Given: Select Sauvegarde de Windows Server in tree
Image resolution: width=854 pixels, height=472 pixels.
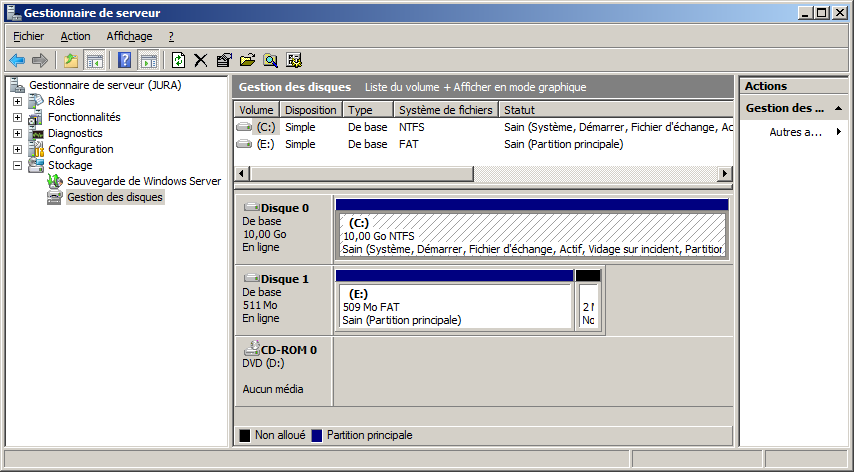Looking at the screenshot, I should point(143,181).
